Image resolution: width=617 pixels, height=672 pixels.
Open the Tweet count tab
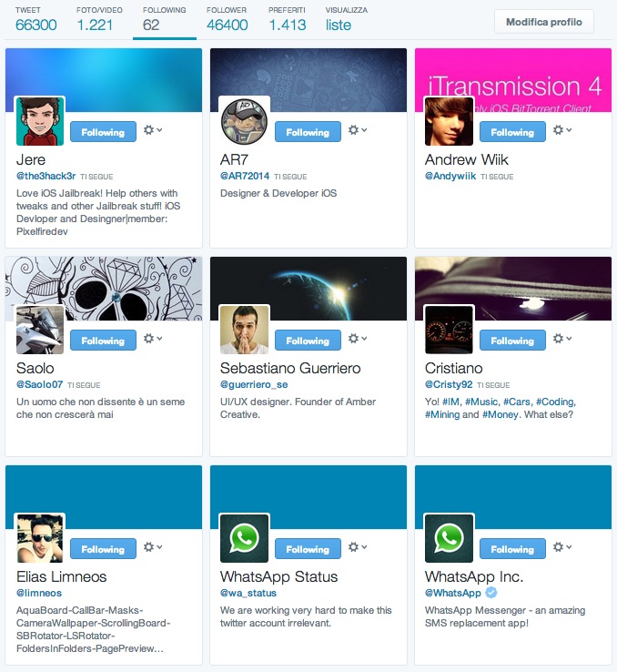click(x=36, y=20)
